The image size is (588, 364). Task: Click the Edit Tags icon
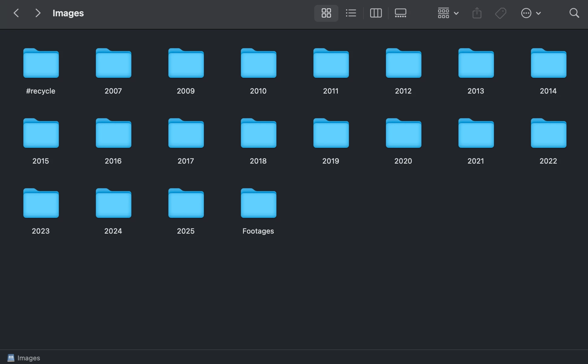click(x=501, y=13)
